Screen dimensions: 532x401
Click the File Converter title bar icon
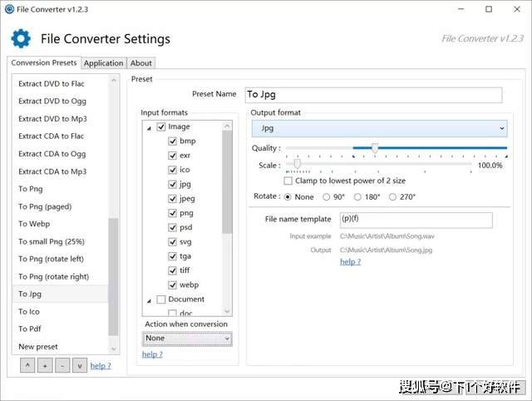[x=9, y=9]
